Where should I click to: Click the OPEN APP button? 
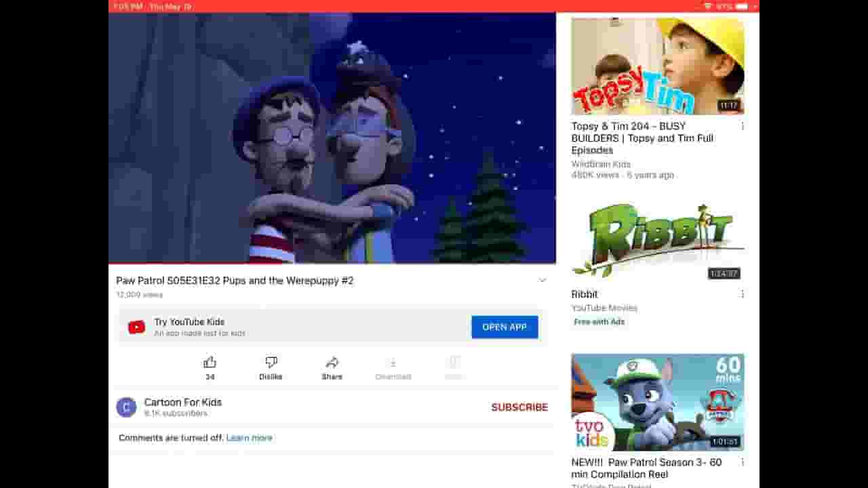505,327
